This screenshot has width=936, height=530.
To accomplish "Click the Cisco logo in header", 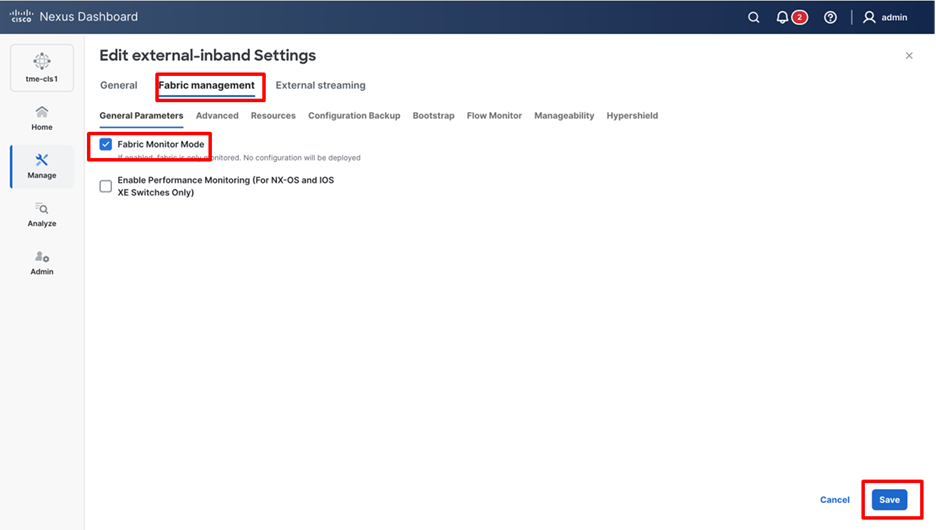I will 21,16.
